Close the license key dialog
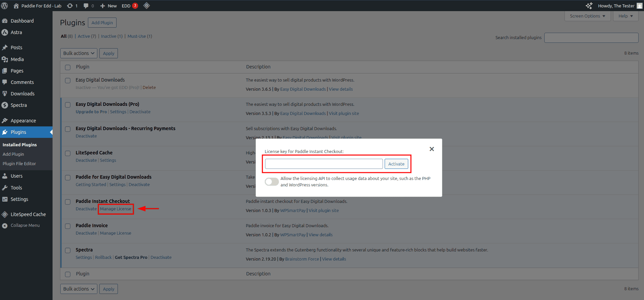The height and width of the screenshot is (300, 644). coord(431,149)
